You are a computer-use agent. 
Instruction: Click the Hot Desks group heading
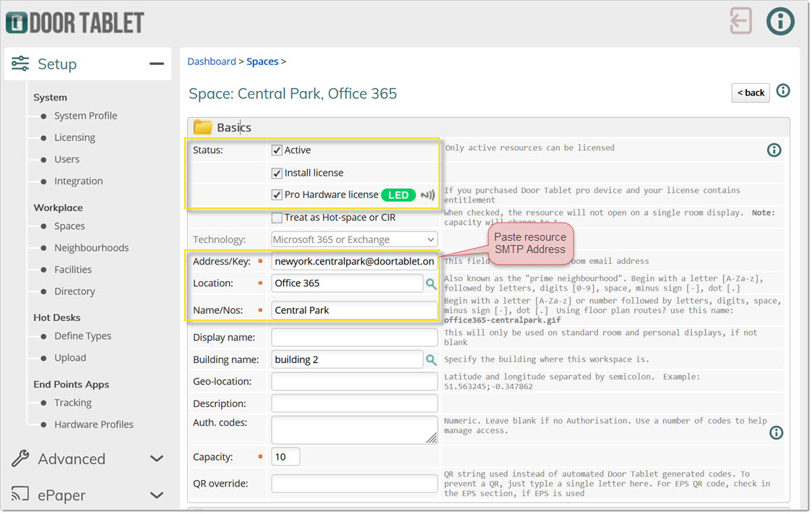tap(57, 317)
